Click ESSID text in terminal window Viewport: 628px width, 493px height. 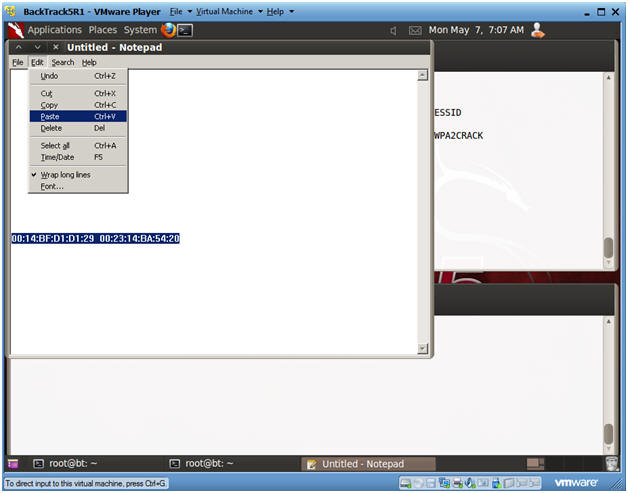[x=448, y=113]
